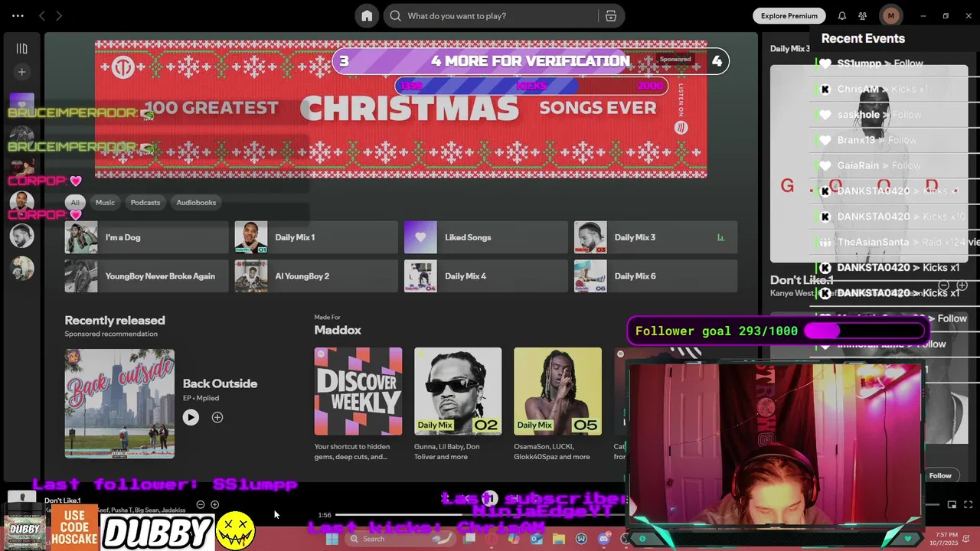This screenshot has width=980, height=551.
Task: Click the Explore Premium button
Action: 789,16
